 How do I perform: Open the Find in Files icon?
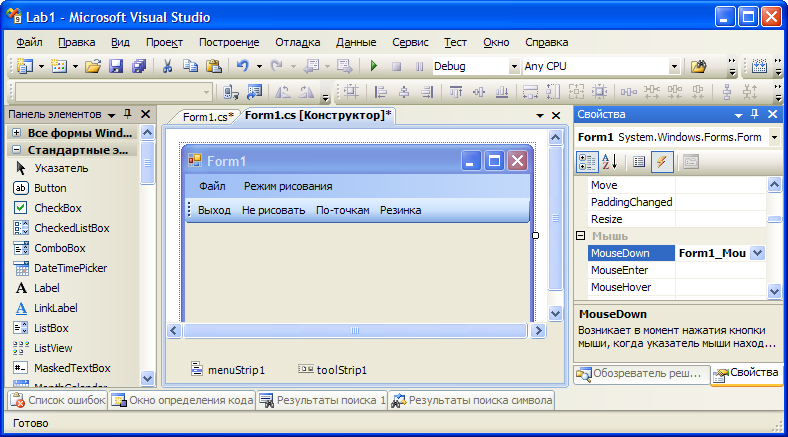click(698, 66)
